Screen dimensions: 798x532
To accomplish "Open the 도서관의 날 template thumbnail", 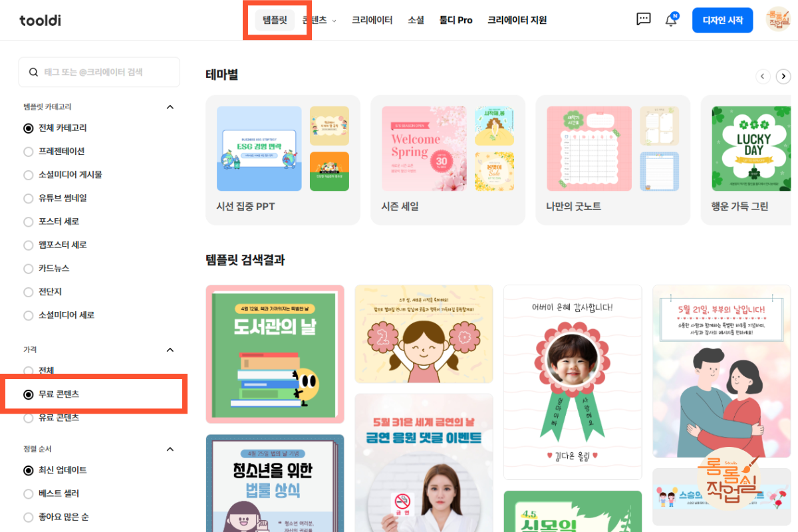I will (x=275, y=354).
